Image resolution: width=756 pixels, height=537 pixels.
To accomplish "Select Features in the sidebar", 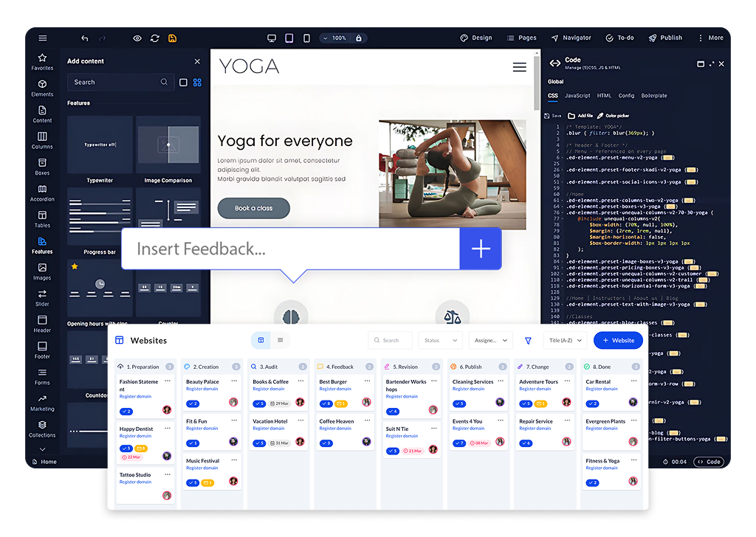I will point(42,245).
